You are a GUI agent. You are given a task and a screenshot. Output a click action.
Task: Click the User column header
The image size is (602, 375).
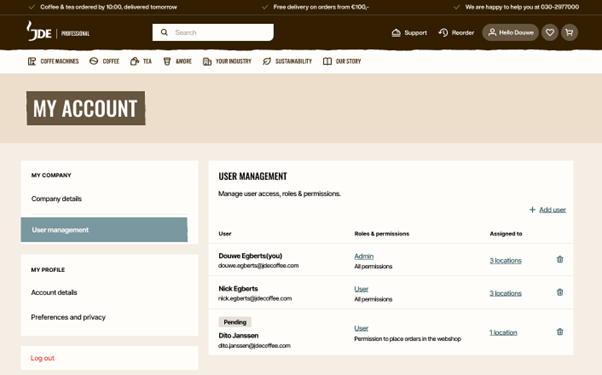pyautogui.click(x=225, y=234)
